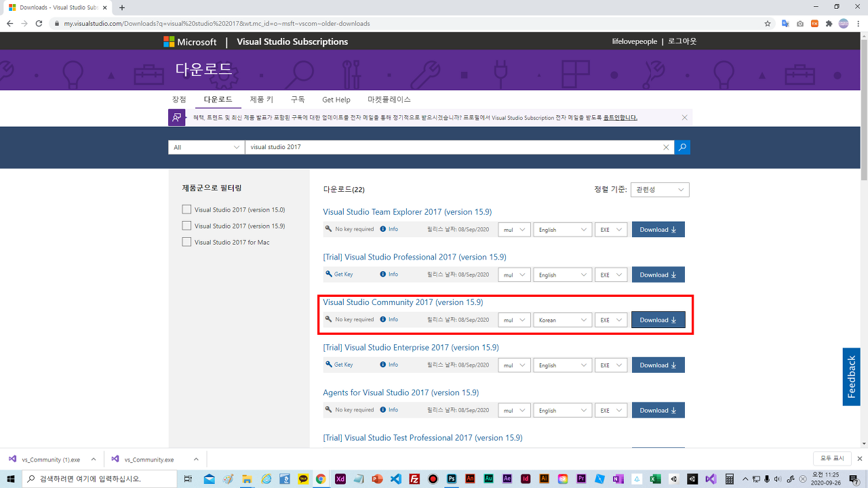
Task: Open the vertical Feedback button
Action: click(x=852, y=377)
